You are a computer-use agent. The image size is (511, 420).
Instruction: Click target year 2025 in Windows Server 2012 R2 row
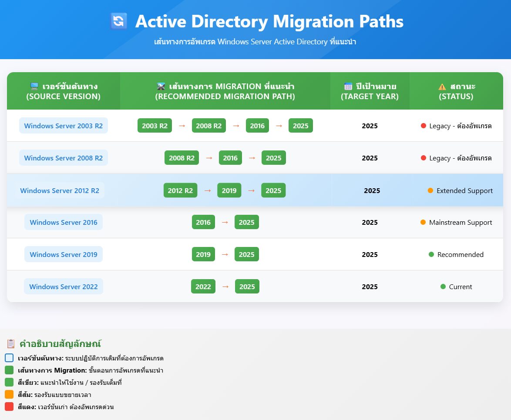[x=372, y=191]
